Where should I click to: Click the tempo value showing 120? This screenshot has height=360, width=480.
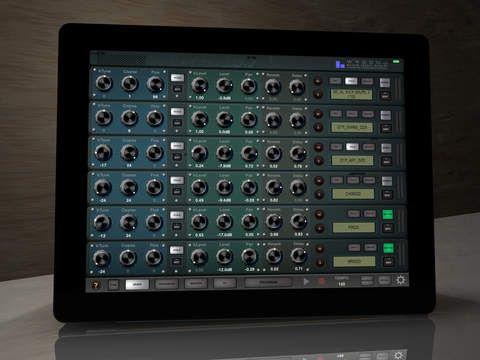(341, 284)
